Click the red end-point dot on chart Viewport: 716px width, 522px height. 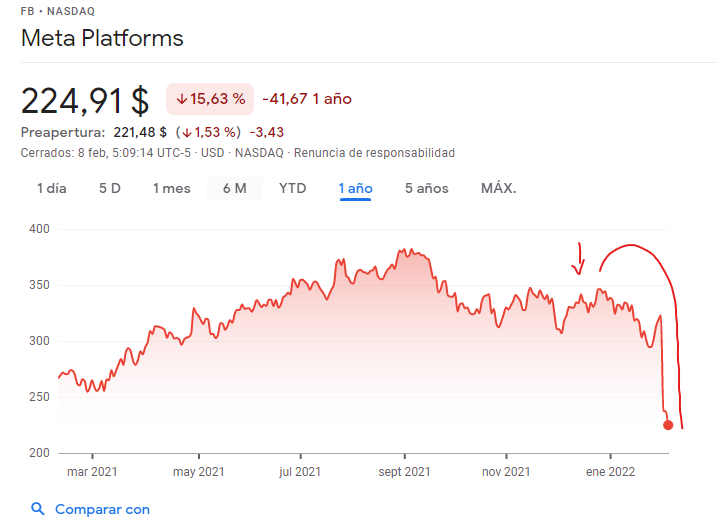point(668,425)
